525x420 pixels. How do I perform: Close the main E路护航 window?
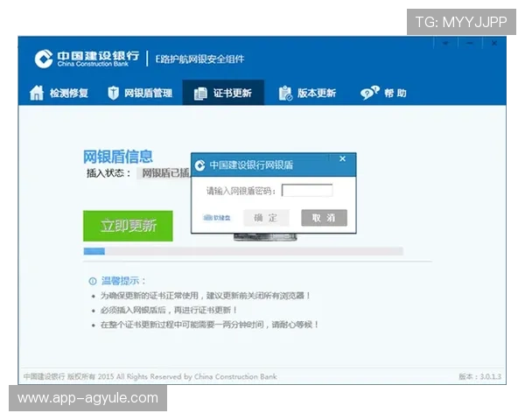click(494, 43)
